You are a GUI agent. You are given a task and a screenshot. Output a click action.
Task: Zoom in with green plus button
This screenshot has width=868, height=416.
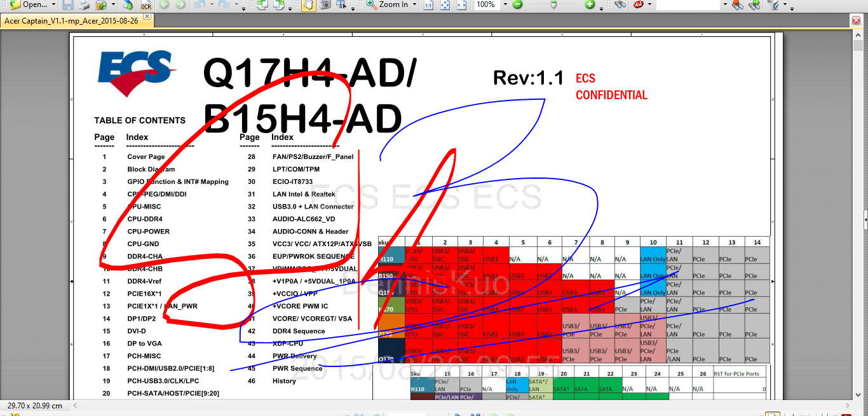pos(590,4)
